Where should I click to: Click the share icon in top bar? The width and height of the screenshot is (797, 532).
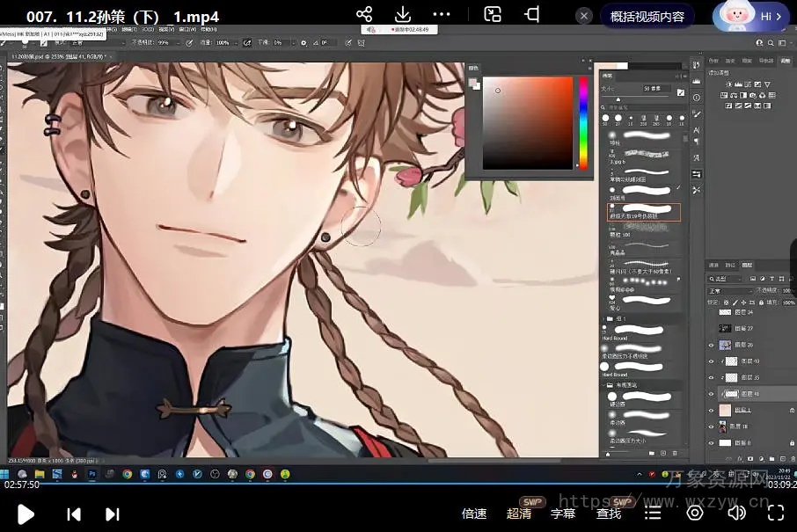click(x=364, y=15)
